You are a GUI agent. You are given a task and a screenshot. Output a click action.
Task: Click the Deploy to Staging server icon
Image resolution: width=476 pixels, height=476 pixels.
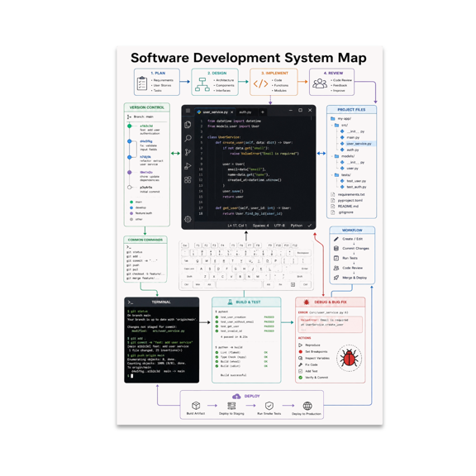(231, 406)
